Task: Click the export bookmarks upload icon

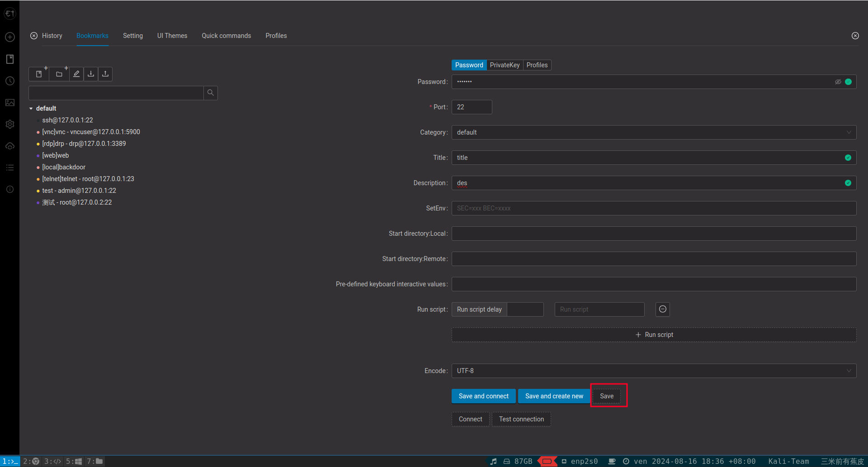Action: (105, 74)
